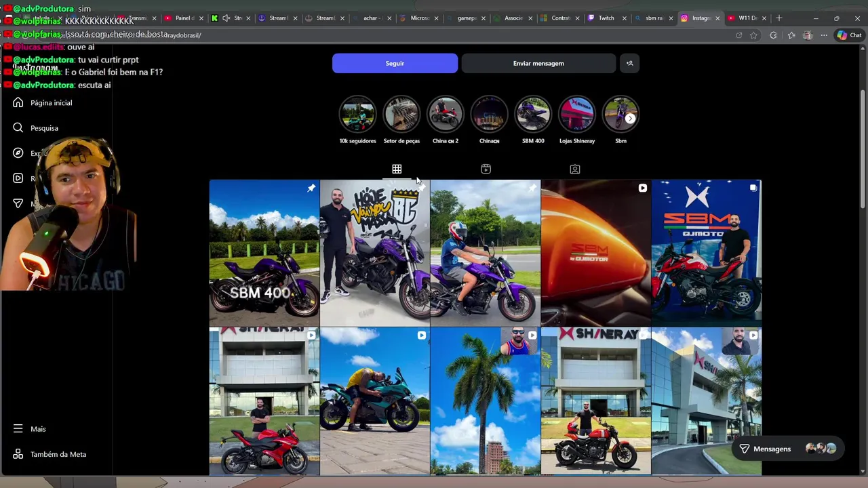Screen dimensions: 868x488
Task: Open Pesquisa search in the sidebar
Action: 35,127
